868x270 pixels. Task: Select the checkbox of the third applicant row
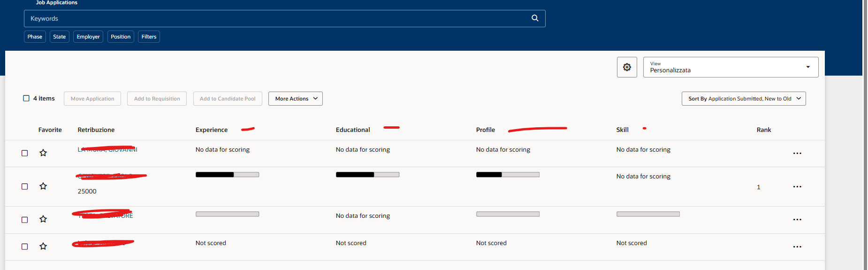(x=25, y=220)
